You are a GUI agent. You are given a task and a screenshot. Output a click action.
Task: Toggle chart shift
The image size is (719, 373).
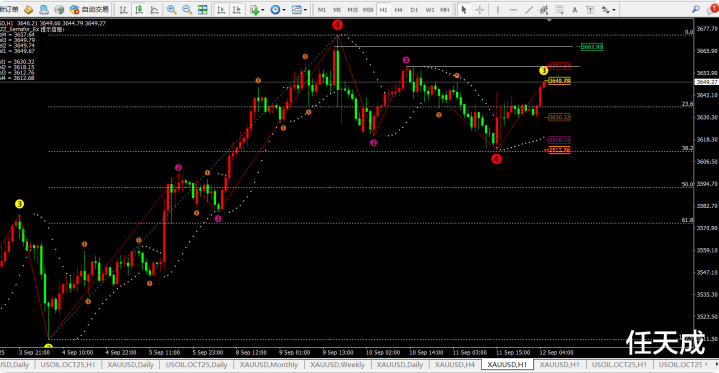(x=237, y=9)
